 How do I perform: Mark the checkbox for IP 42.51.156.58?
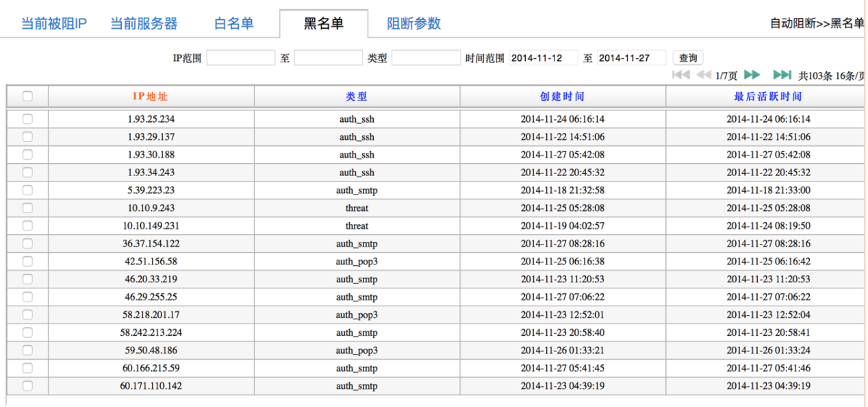pos(27,261)
